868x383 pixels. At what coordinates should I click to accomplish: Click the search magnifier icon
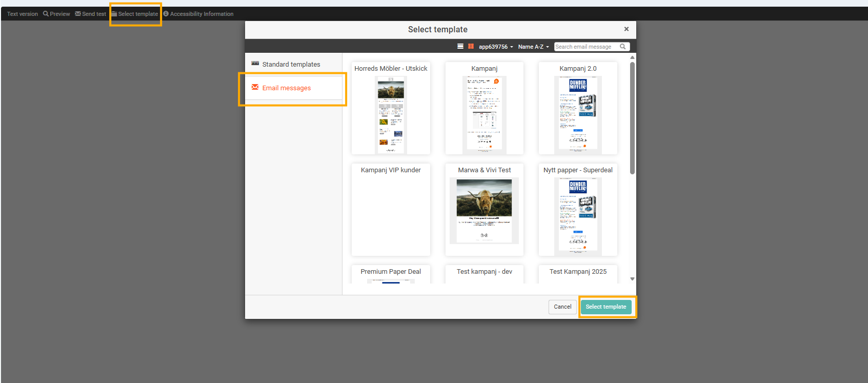tap(623, 47)
